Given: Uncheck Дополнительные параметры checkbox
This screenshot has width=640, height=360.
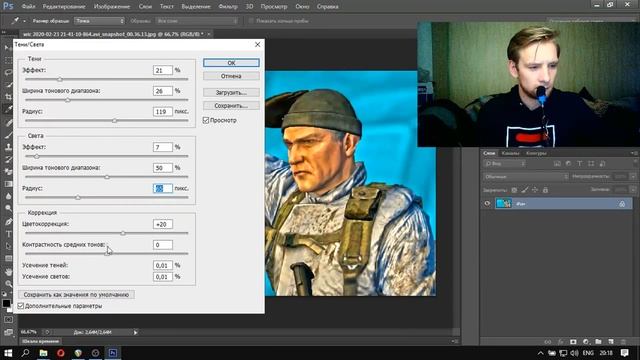Looking at the screenshot, I should (21, 306).
